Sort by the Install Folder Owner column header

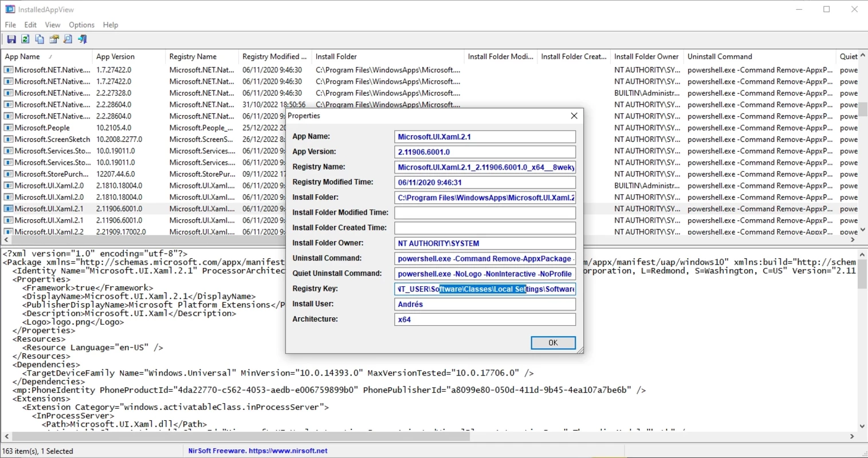point(646,57)
